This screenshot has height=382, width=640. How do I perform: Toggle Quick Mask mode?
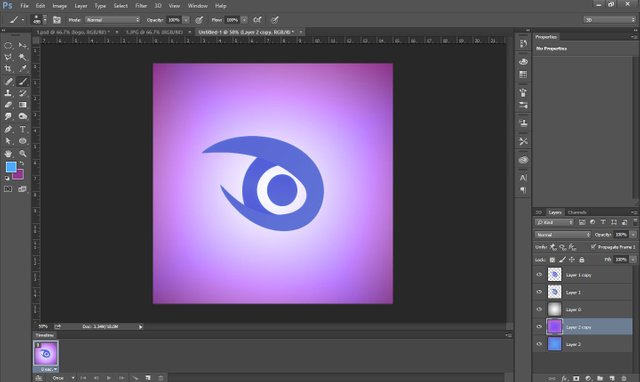(8, 189)
